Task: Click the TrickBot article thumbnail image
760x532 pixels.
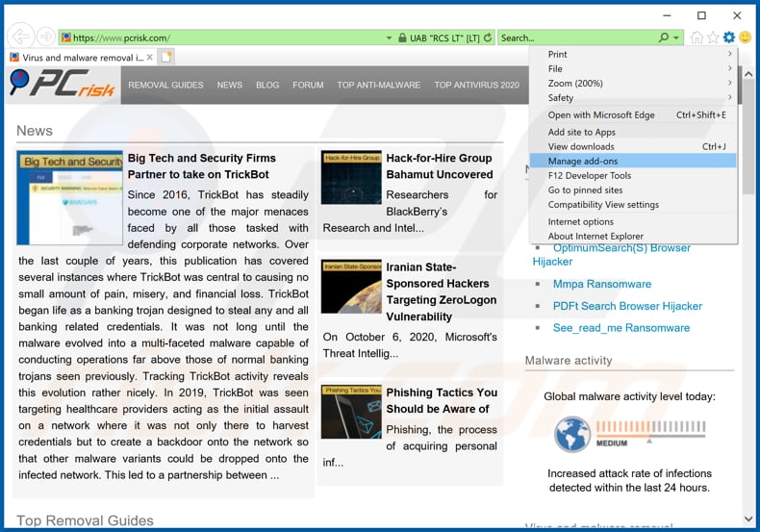Action: (x=69, y=198)
